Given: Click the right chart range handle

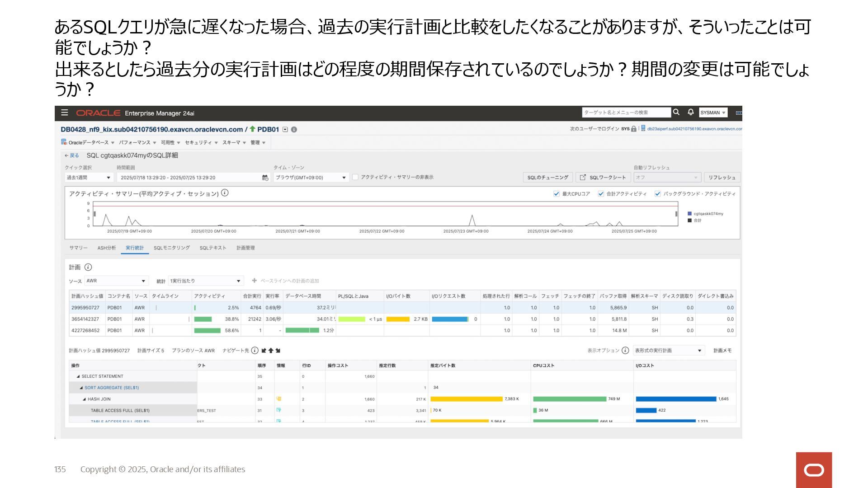Looking at the screenshot, I should 676,214.
